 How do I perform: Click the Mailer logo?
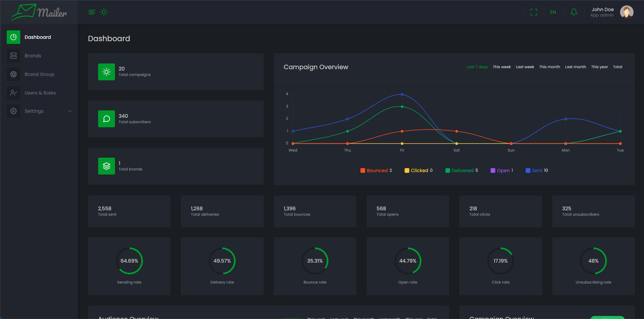tap(39, 12)
